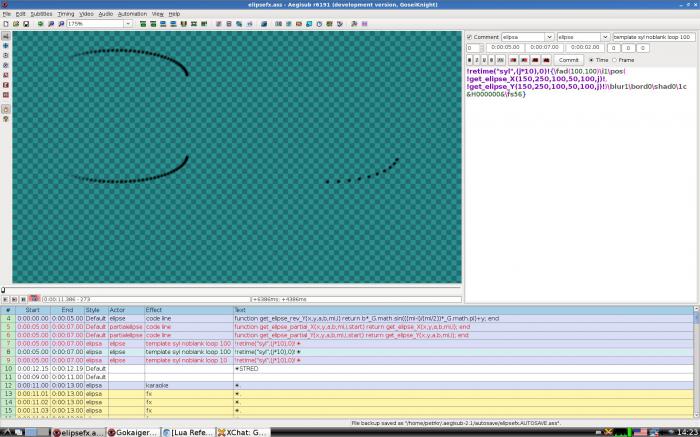The width and height of the screenshot is (700, 437).
Task: Click the Pause video button
Action: (x=23, y=299)
